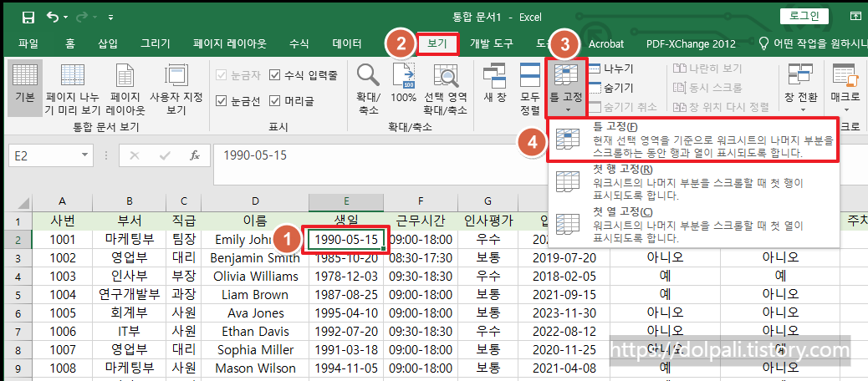Click the IT부 department cell
This screenshot has height=381, width=868.
click(x=129, y=332)
